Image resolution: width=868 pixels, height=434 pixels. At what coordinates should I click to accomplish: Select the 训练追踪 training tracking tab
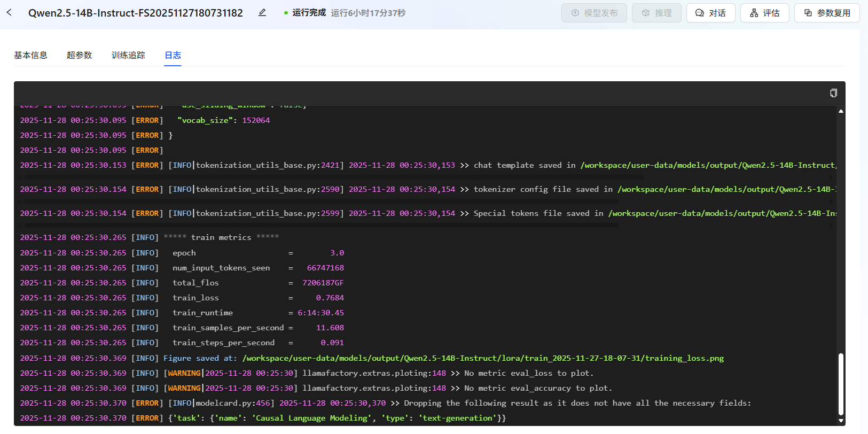point(128,55)
